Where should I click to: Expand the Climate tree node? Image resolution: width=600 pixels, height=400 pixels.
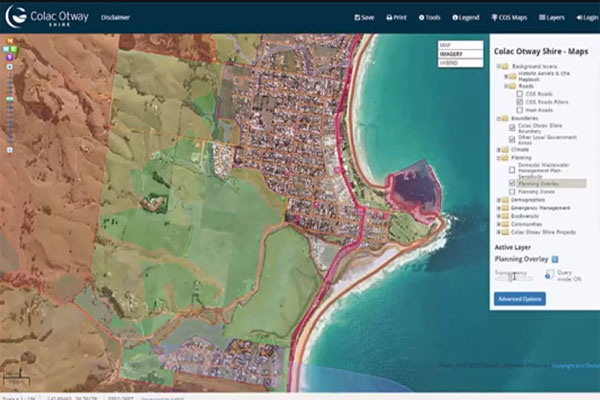click(x=499, y=150)
